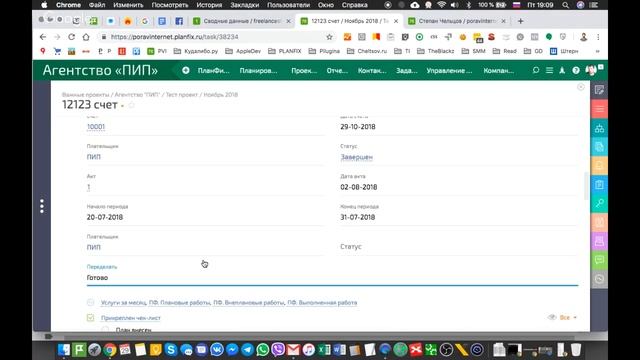Switch to Сводные данные / freelance tab

click(x=242, y=21)
